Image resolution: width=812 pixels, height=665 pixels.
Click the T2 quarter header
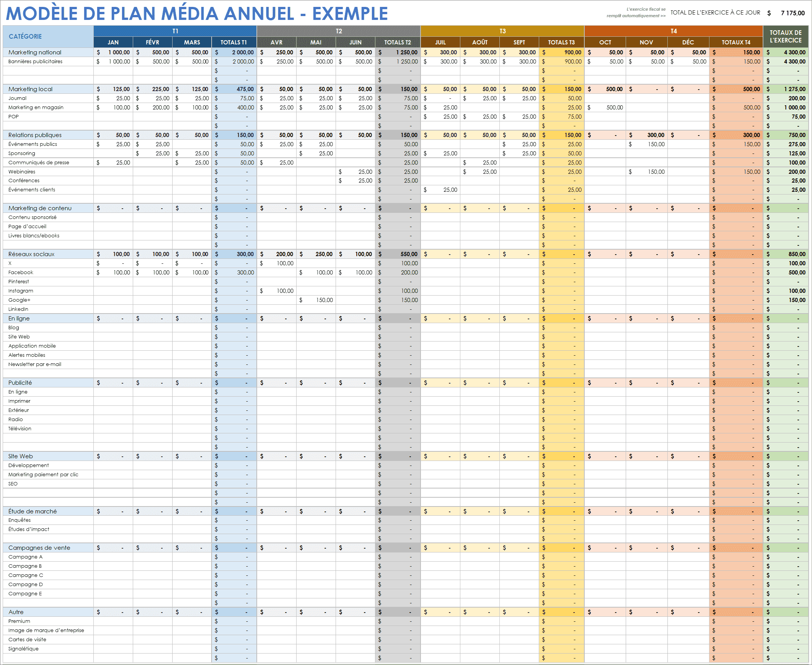338,31
